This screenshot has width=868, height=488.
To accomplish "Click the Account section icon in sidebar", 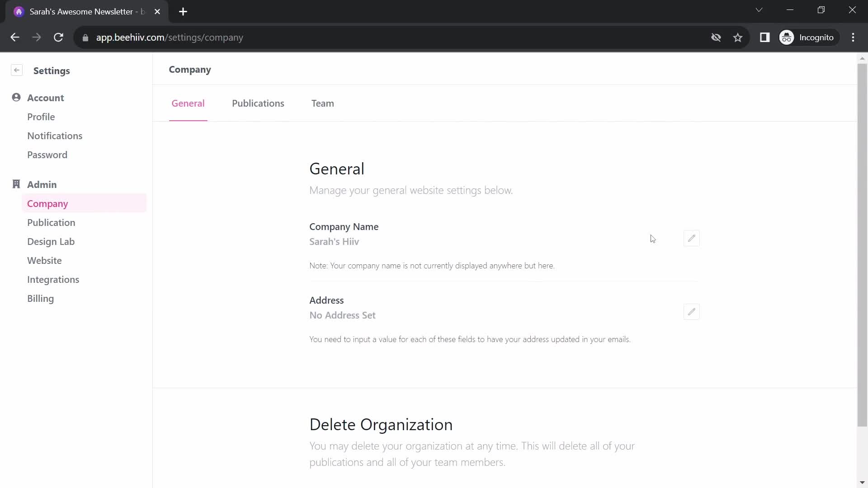I will point(16,97).
